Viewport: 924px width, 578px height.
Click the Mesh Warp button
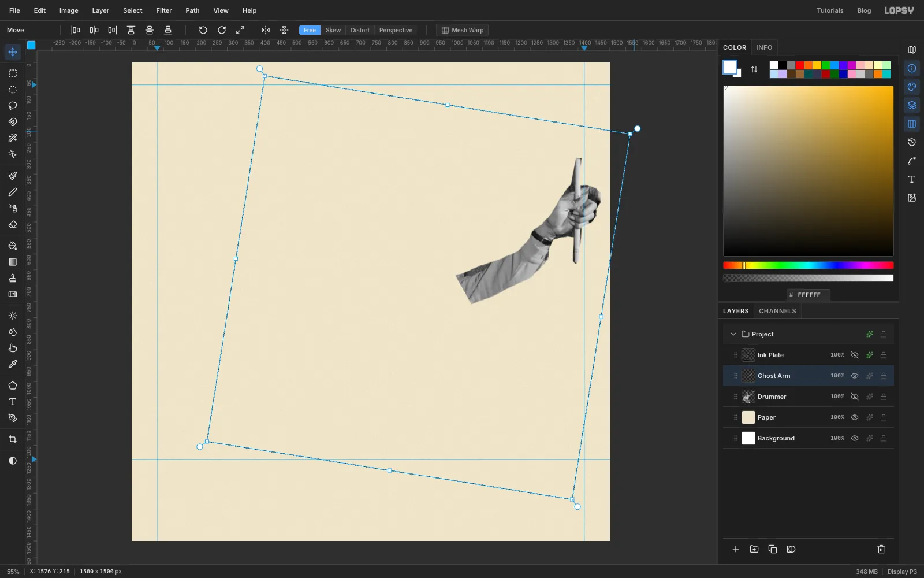[x=463, y=30]
